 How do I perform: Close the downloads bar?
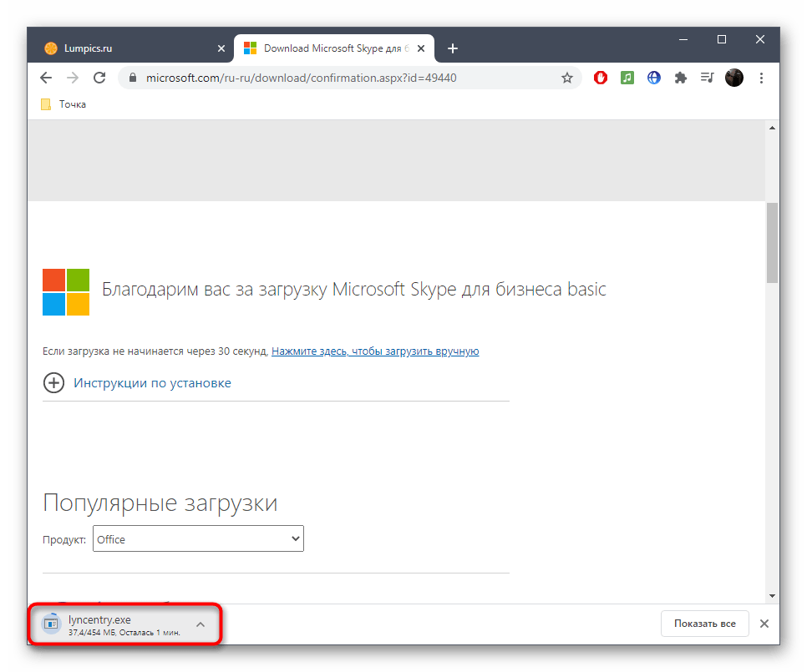click(x=764, y=624)
